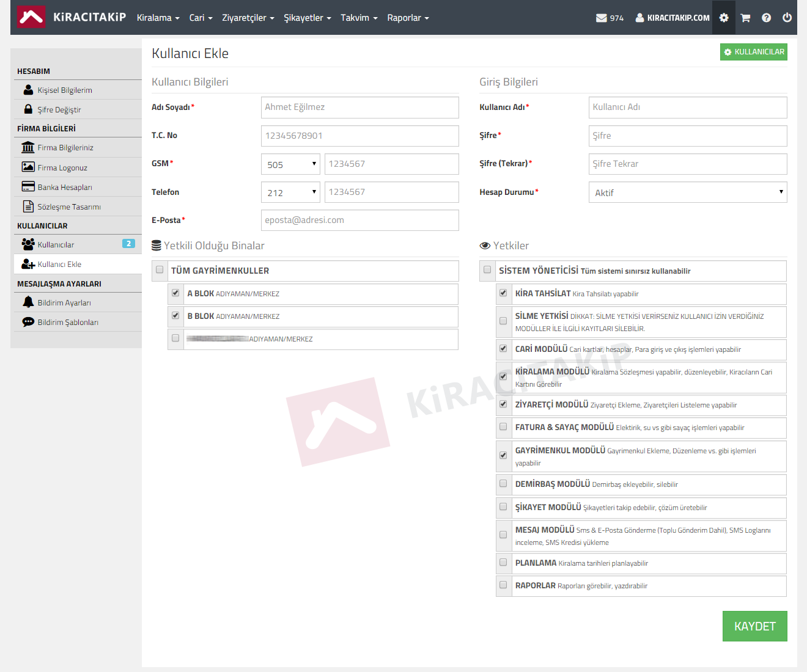The height and width of the screenshot is (672, 807).
Task: Click the KiraciTakip logo icon
Action: (31, 17)
